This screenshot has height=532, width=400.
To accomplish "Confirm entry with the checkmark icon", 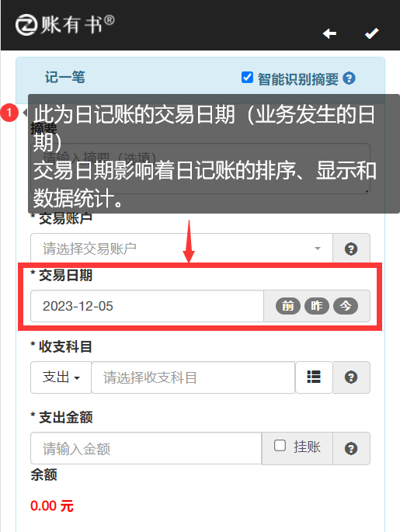I will point(371,33).
